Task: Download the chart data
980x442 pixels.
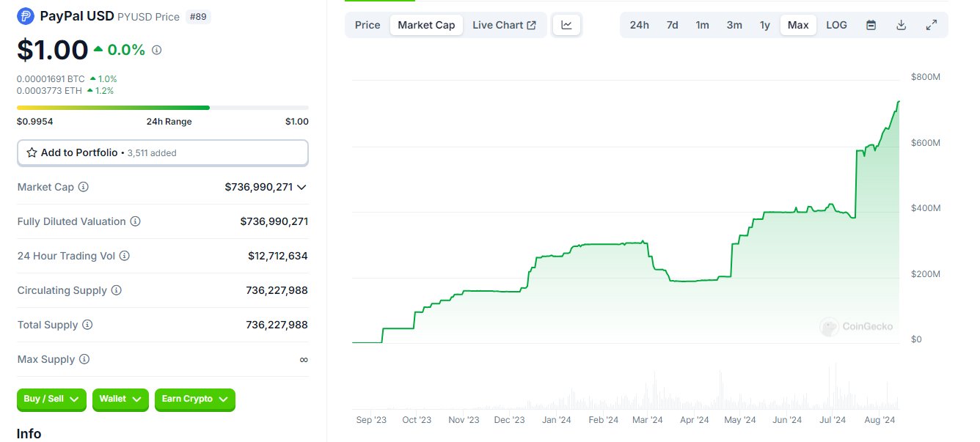Action: click(x=902, y=25)
